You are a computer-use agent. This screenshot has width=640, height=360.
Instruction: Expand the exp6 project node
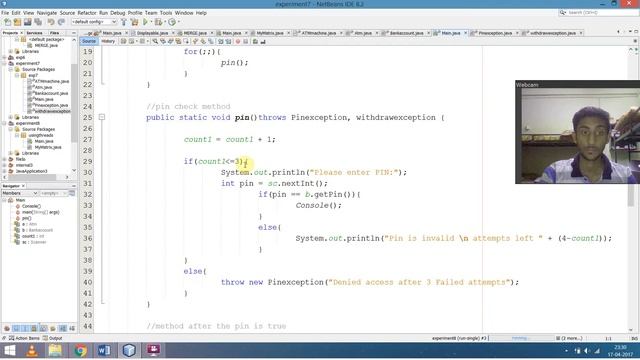(x=5, y=58)
